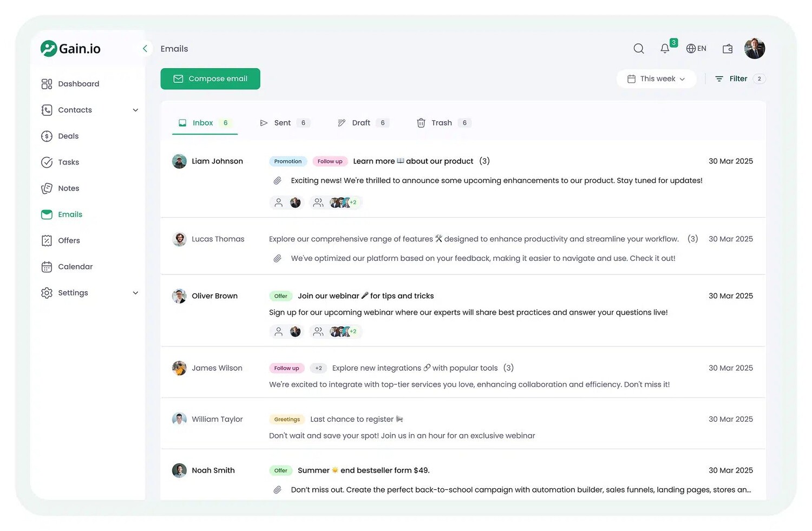
Task: Switch to the Trash tab
Action: click(x=441, y=123)
